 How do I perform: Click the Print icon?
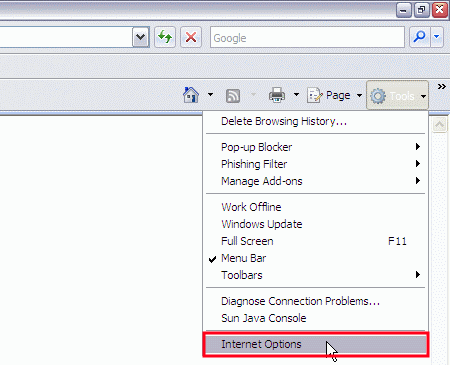pyautogui.click(x=277, y=95)
